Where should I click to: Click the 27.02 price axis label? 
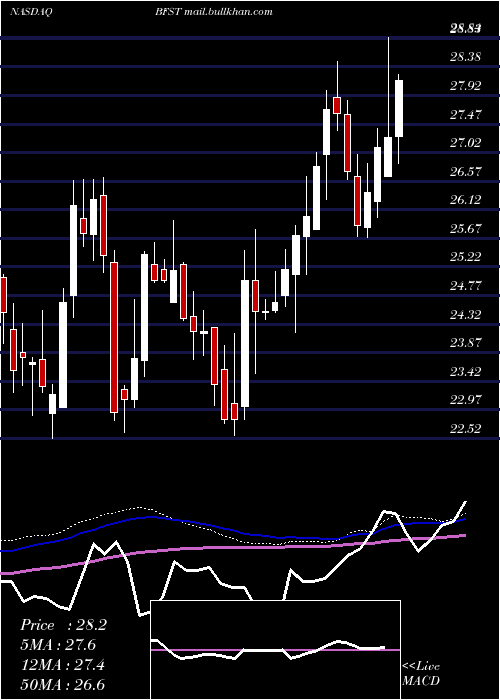pos(466,143)
